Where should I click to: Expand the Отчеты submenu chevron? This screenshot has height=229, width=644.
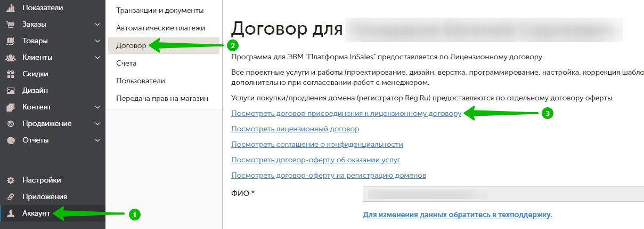click(97, 140)
